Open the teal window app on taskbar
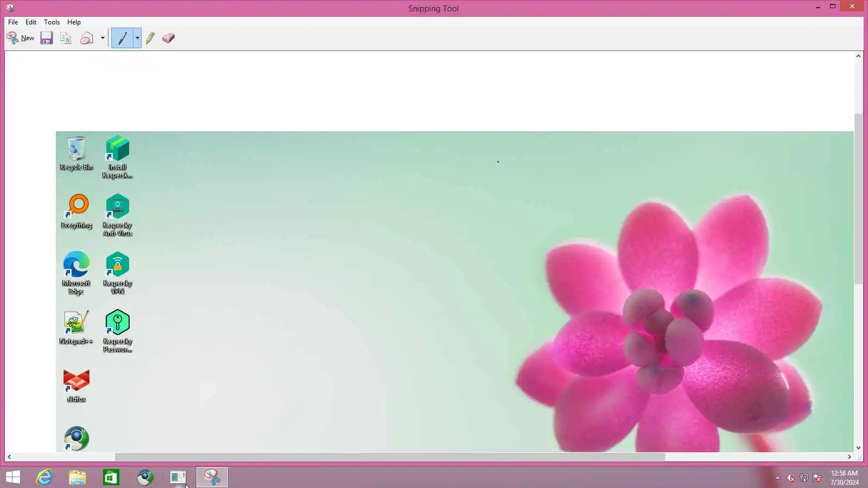This screenshot has width=868, height=488. click(x=178, y=477)
